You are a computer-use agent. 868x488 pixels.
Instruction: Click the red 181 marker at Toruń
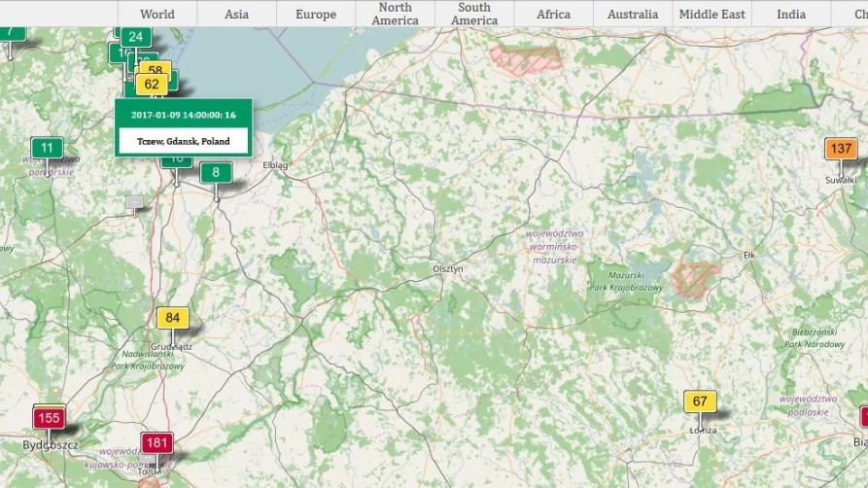click(156, 443)
